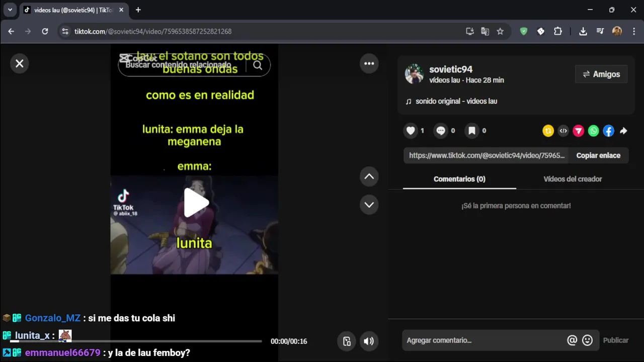Click the Amigos button

pyautogui.click(x=601, y=74)
